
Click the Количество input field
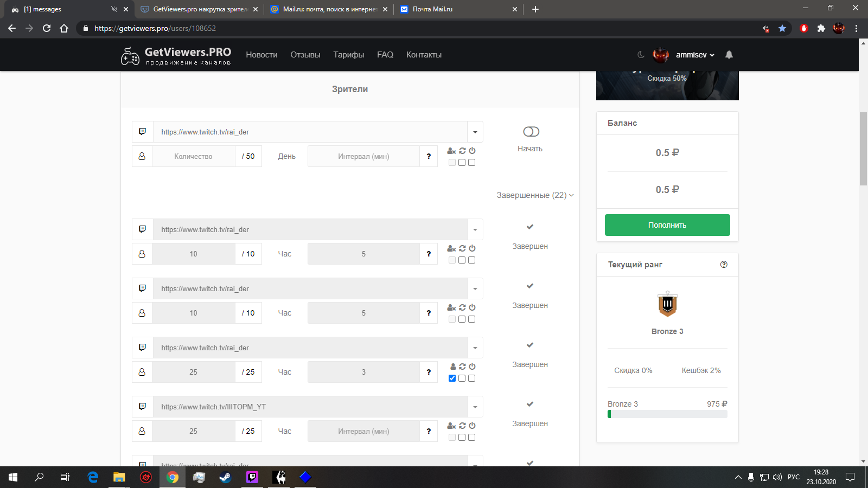[194, 156]
